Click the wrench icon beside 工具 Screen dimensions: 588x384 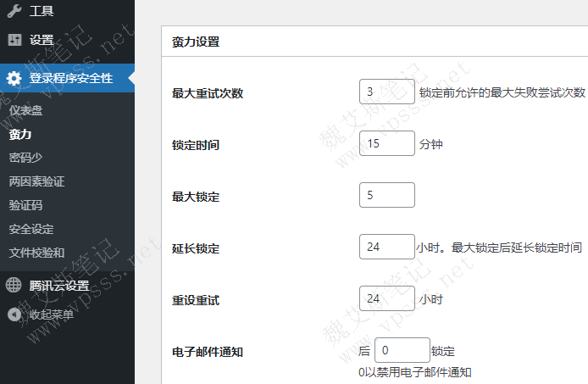pos(14,11)
